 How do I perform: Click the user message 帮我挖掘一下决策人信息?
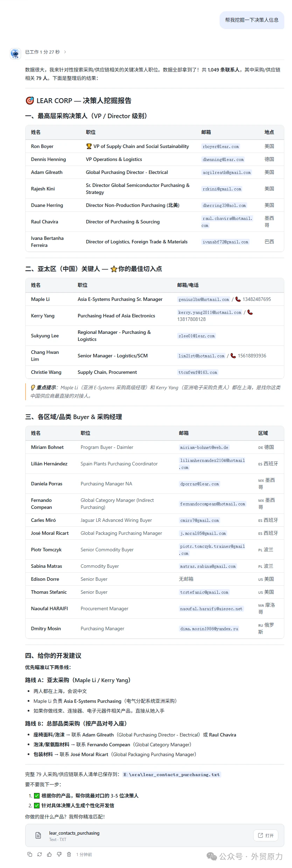click(x=252, y=20)
